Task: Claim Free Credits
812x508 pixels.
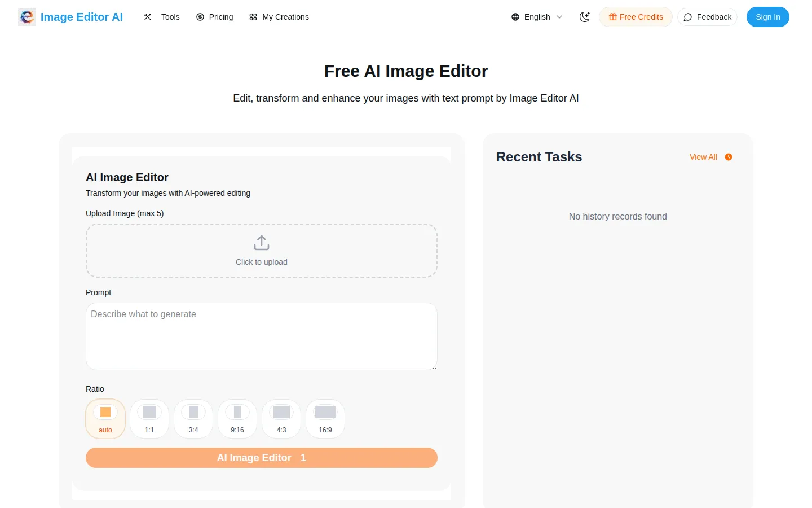Action: coord(636,17)
